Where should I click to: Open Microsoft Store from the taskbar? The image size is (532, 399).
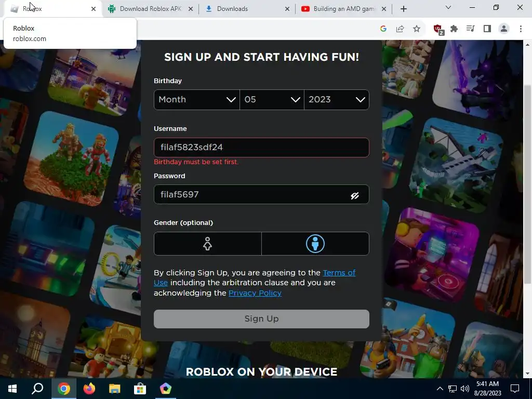pyautogui.click(x=140, y=389)
